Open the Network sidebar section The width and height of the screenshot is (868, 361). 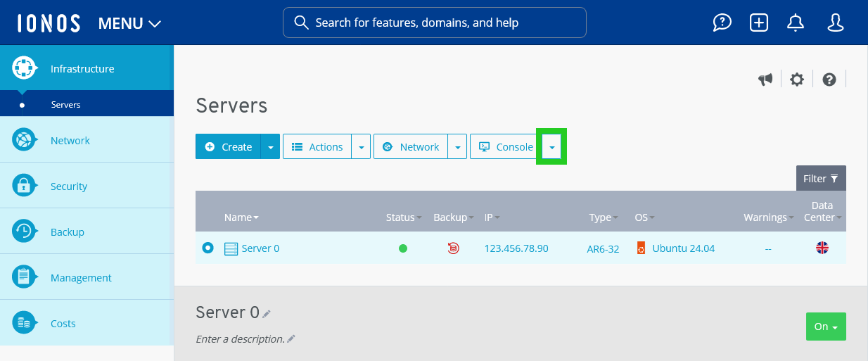pyautogui.click(x=87, y=140)
